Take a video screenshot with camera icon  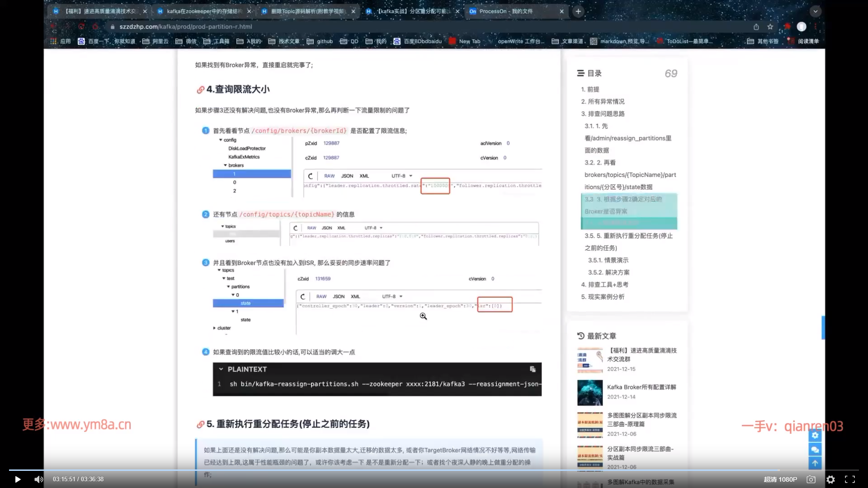click(811, 479)
